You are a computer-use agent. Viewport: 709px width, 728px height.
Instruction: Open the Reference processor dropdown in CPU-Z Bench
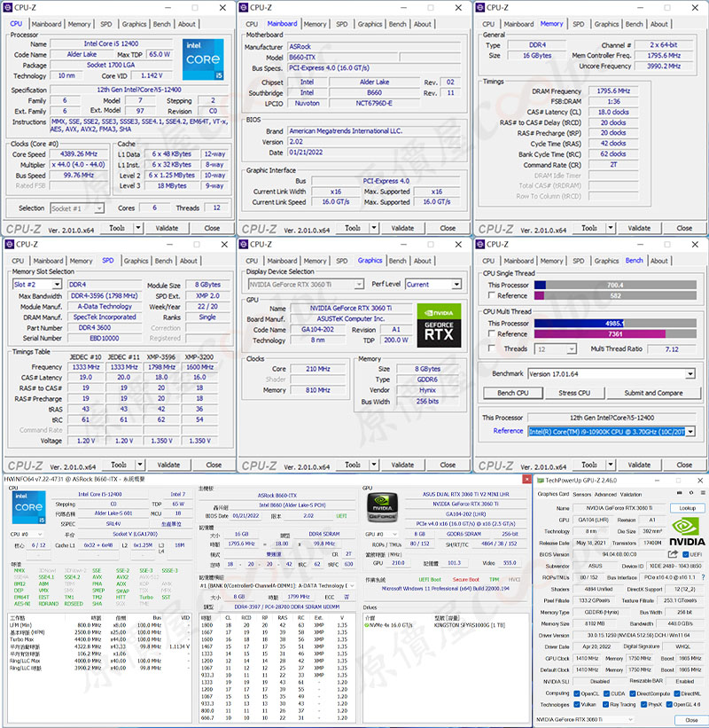tap(612, 432)
